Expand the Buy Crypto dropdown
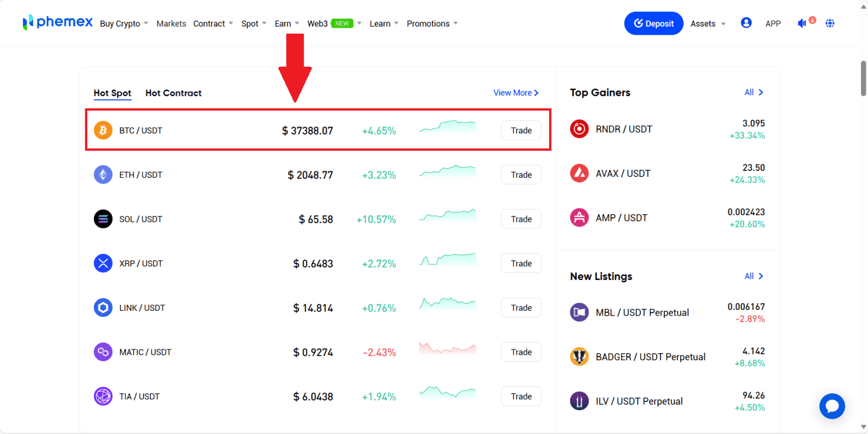 click(x=124, y=24)
